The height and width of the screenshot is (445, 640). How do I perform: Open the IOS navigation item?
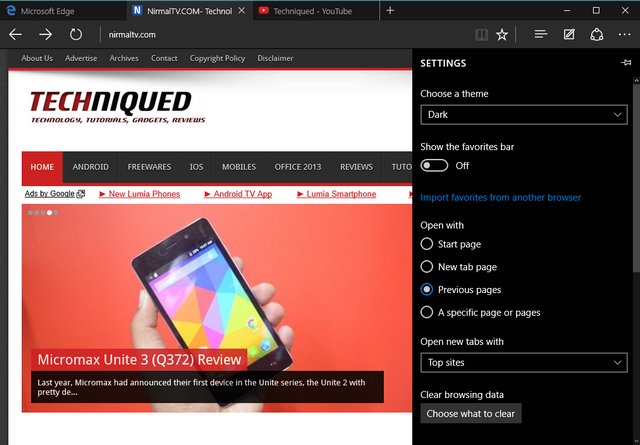[196, 167]
